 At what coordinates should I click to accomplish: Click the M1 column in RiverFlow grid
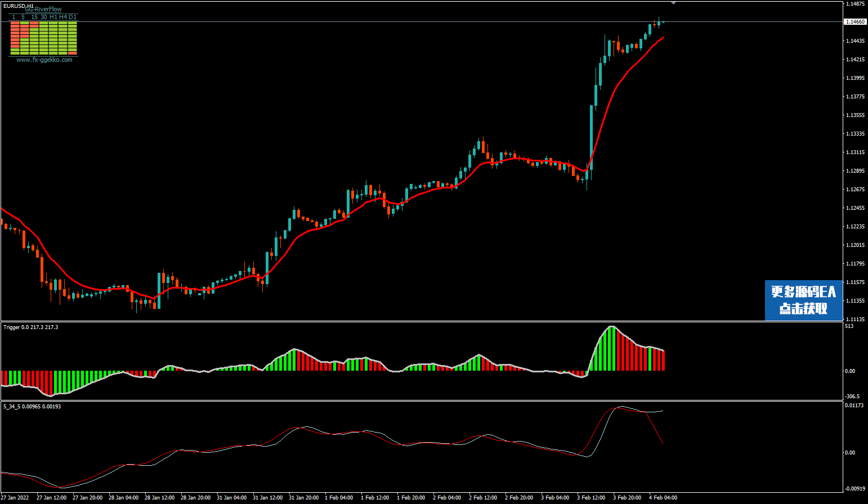[15, 38]
